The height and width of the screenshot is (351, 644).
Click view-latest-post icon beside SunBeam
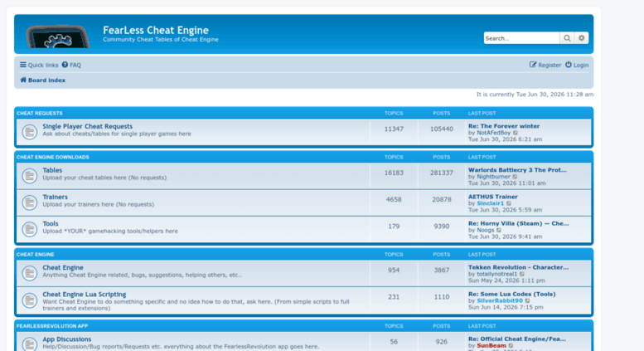(511, 346)
